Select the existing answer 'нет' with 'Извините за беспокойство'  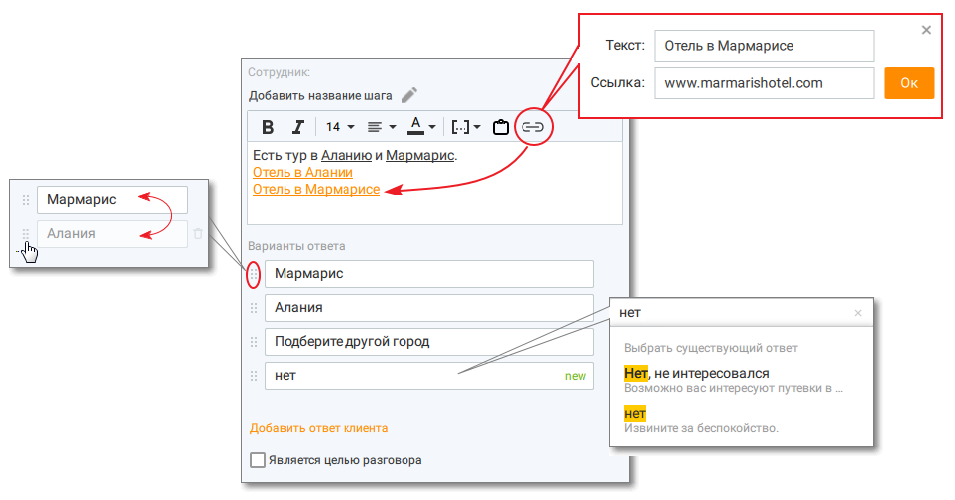point(701,420)
